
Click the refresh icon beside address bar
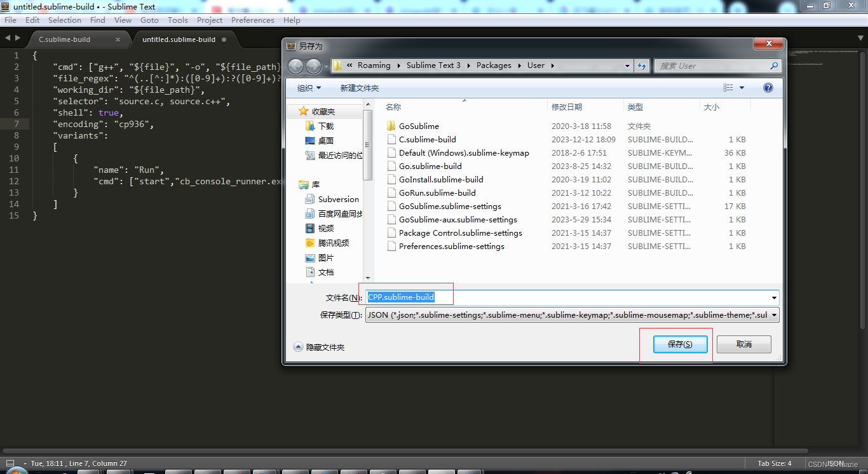click(x=642, y=65)
